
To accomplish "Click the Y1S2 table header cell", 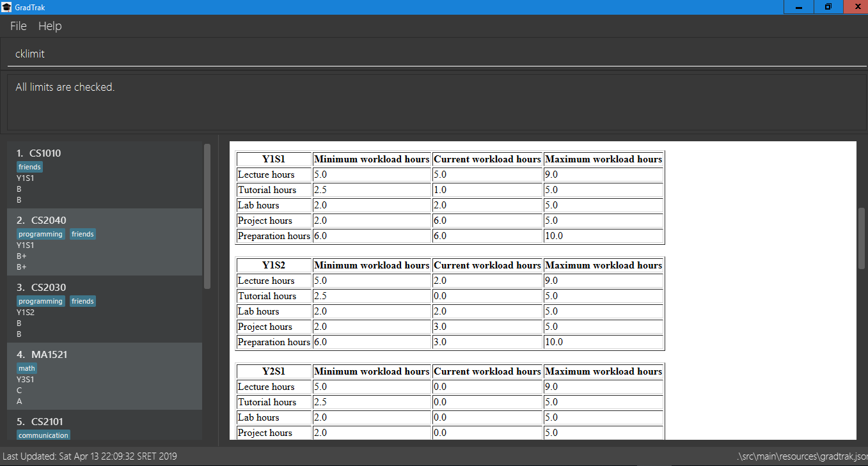I will click(274, 265).
